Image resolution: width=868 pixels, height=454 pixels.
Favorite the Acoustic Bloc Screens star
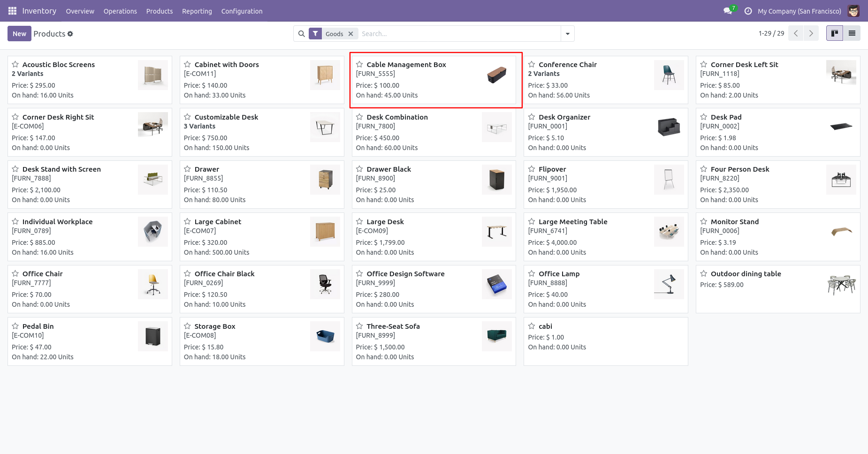pos(15,64)
